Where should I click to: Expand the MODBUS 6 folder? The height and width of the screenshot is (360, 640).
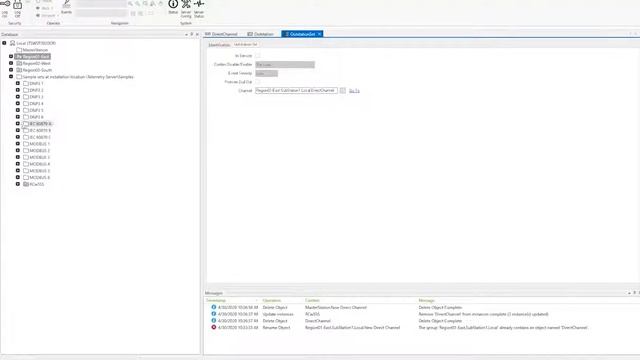point(18,177)
